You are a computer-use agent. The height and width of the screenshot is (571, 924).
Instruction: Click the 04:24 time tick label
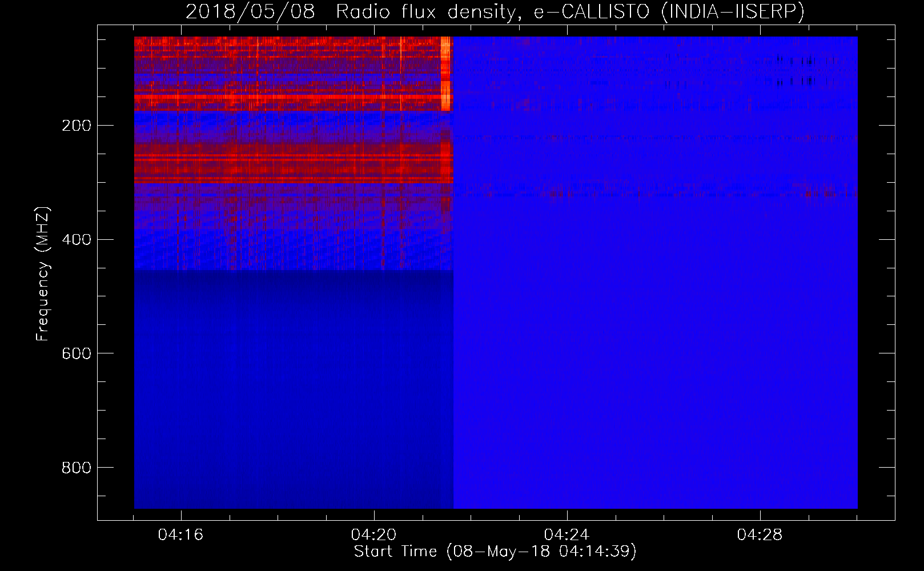tap(567, 535)
